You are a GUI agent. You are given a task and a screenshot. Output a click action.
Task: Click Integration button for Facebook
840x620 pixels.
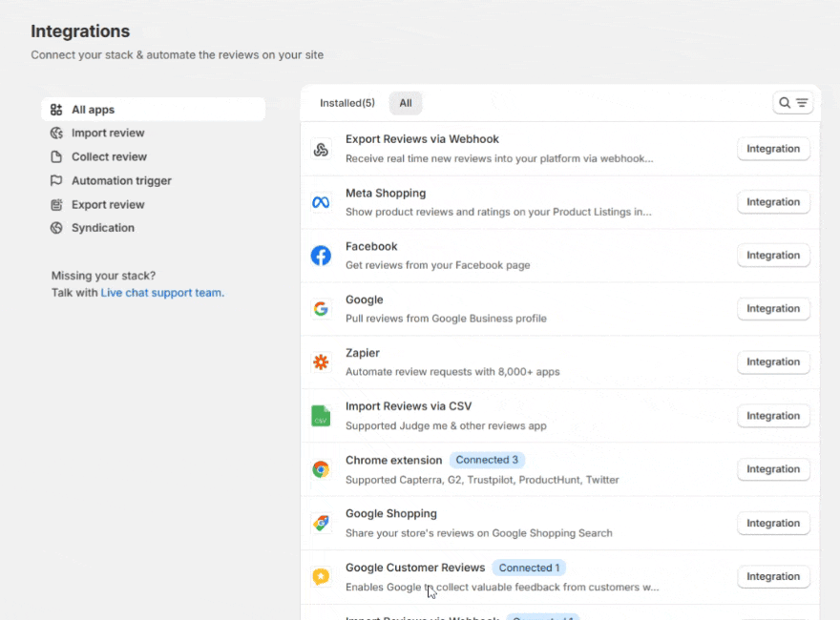(x=773, y=256)
